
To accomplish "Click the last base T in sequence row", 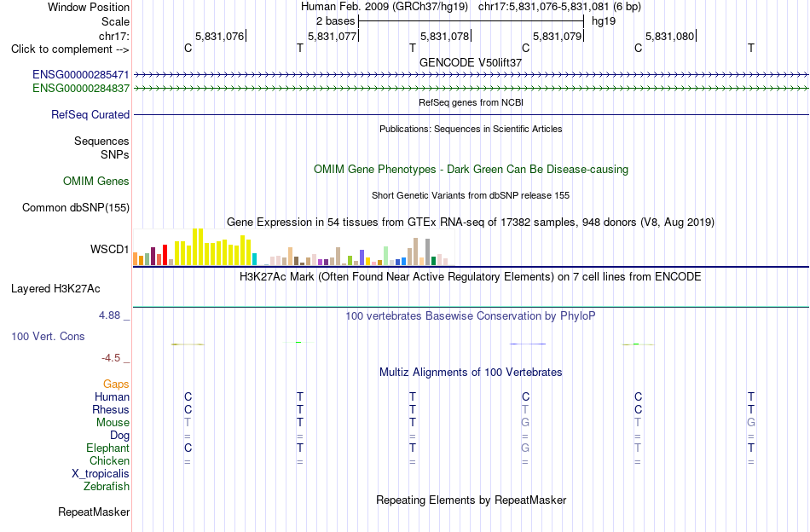I will (x=751, y=48).
